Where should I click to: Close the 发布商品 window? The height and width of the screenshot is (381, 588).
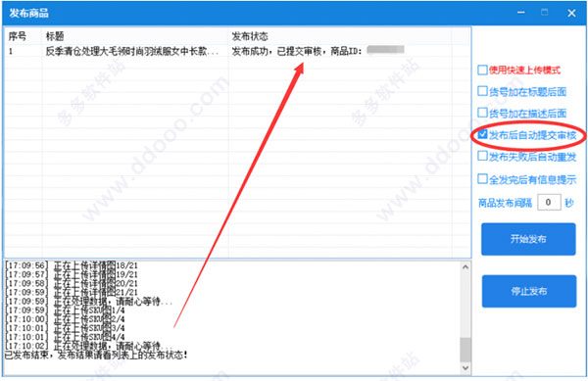point(571,13)
